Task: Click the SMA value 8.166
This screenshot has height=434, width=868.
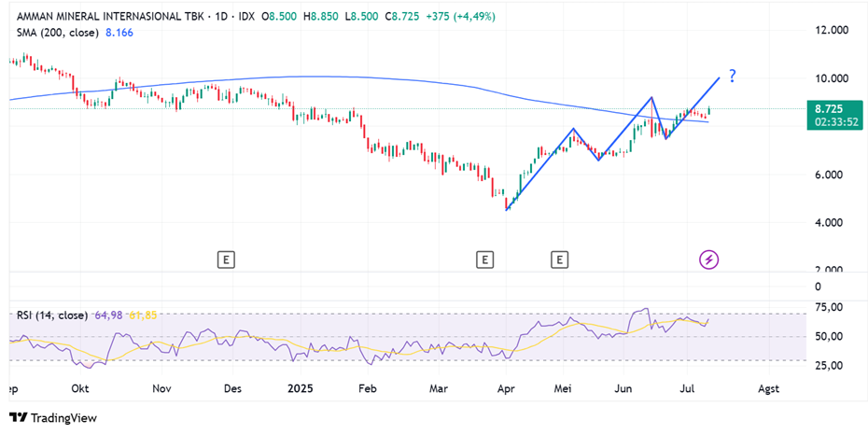Action: coord(119,32)
